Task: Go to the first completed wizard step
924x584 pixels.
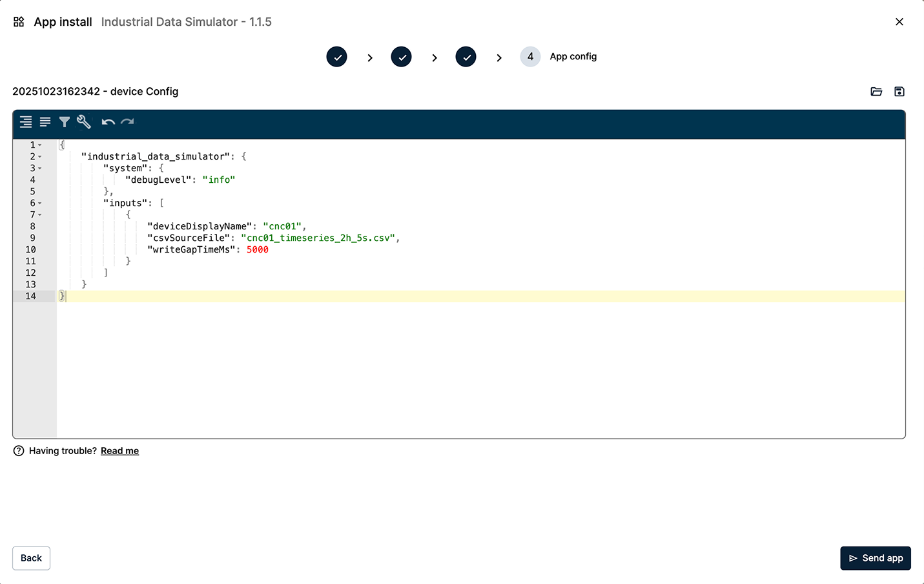Action: pyautogui.click(x=336, y=57)
